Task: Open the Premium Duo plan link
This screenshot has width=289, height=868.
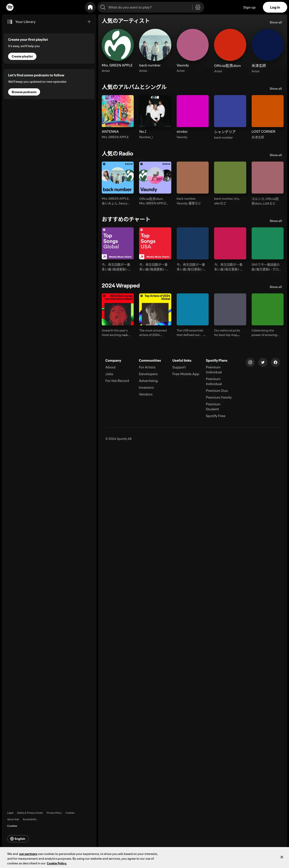Action: tap(217, 391)
